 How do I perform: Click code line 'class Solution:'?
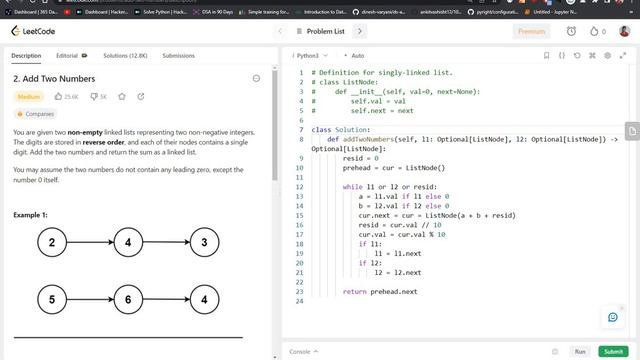341,130
